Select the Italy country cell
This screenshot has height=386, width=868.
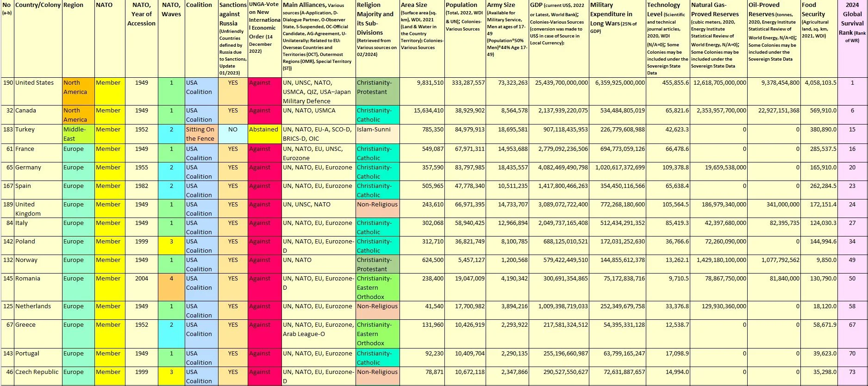pyautogui.click(x=38, y=227)
